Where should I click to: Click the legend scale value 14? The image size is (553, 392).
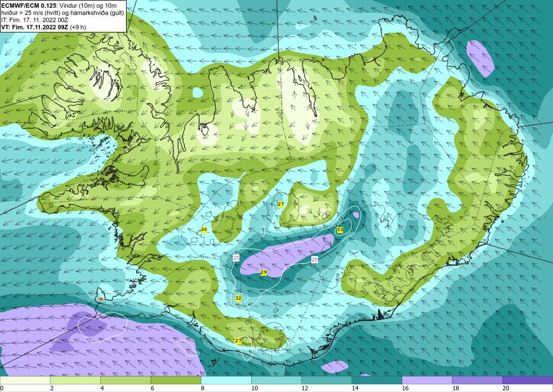tap(355, 389)
